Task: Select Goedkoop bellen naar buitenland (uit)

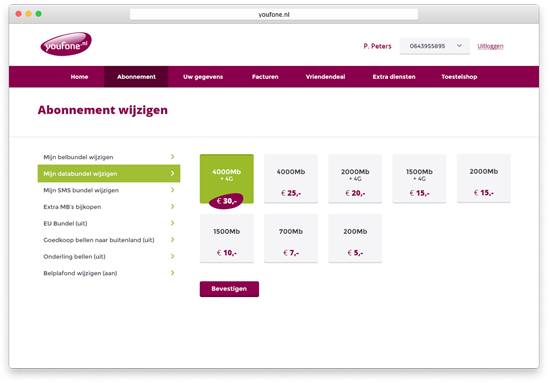Action: click(x=109, y=240)
